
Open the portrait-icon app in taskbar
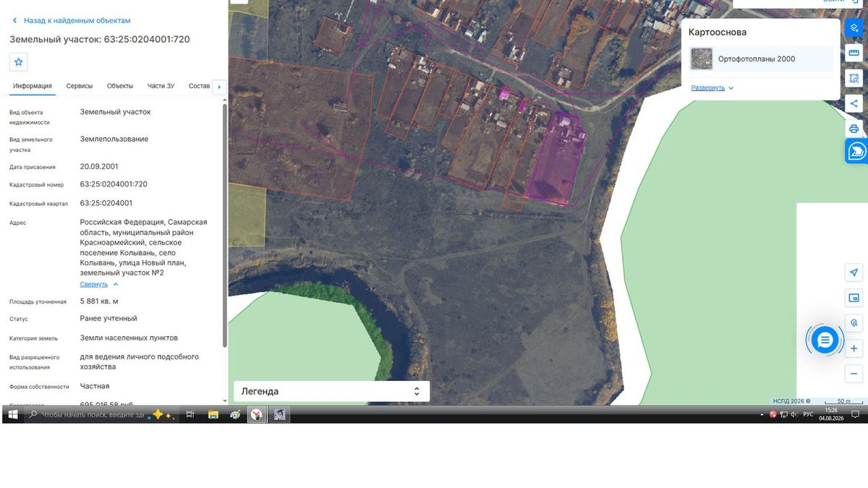pos(279,414)
